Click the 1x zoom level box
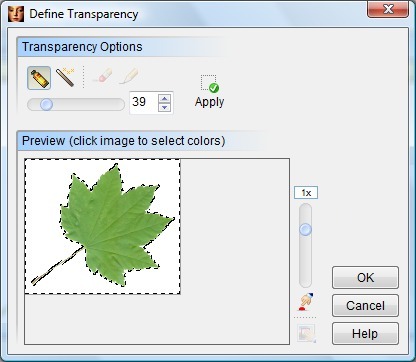The width and height of the screenshot is (416, 362). 306,193
